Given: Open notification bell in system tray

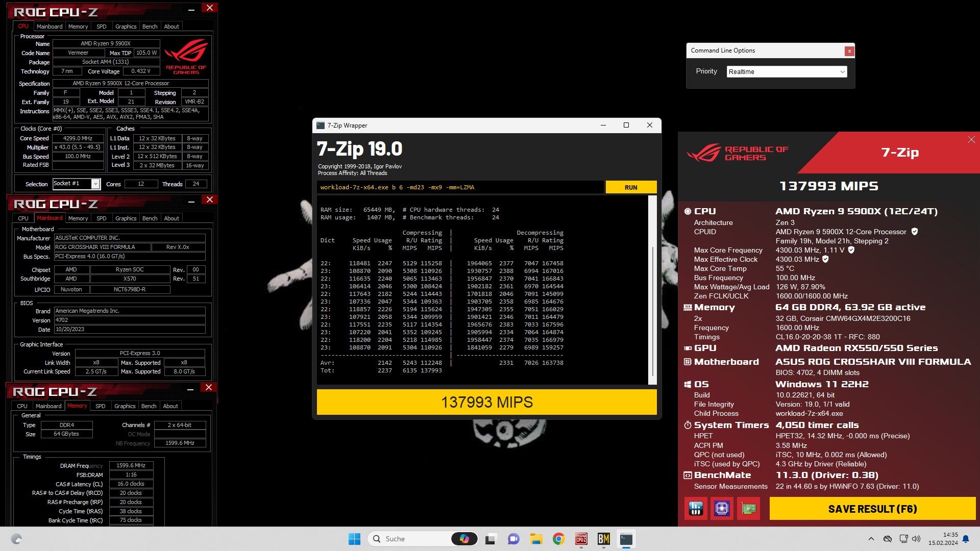Looking at the screenshot, I should 966,539.
